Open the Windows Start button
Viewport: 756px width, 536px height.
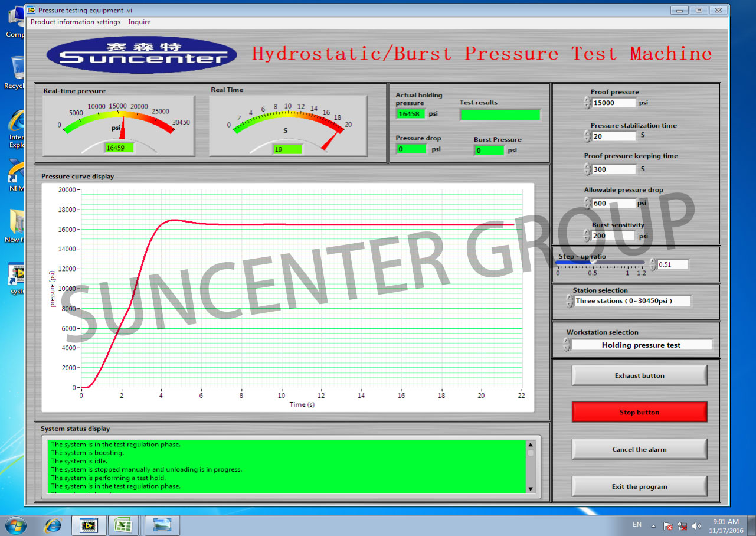click(15, 525)
